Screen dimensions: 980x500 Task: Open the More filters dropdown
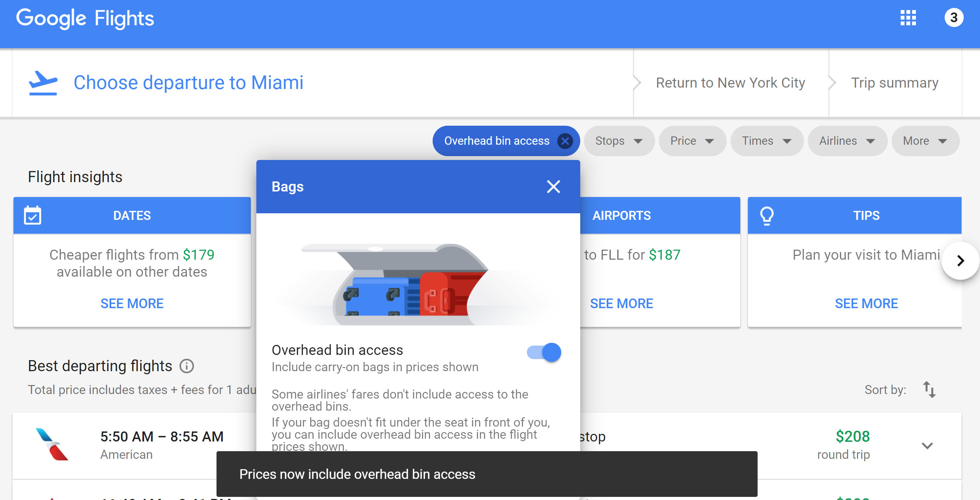click(x=925, y=141)
